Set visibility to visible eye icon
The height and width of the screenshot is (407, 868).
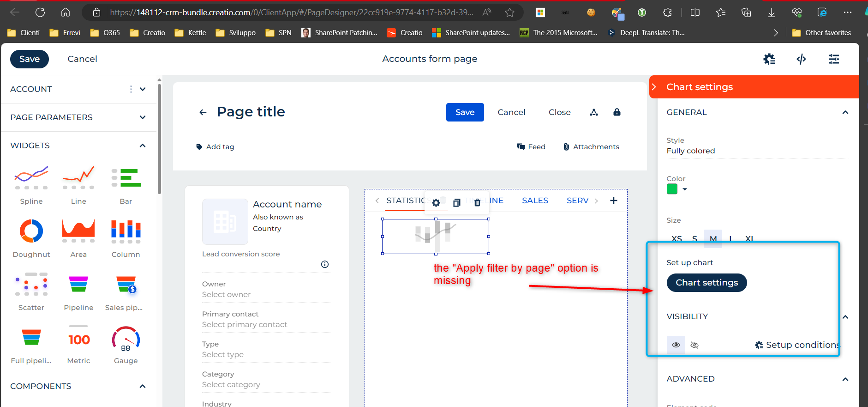point(676,345)
